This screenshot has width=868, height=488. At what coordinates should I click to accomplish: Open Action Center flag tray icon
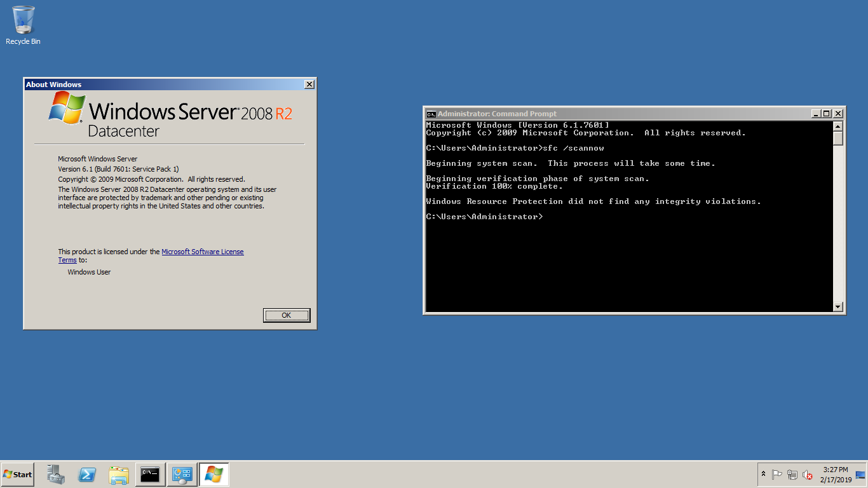coord(776,475)
